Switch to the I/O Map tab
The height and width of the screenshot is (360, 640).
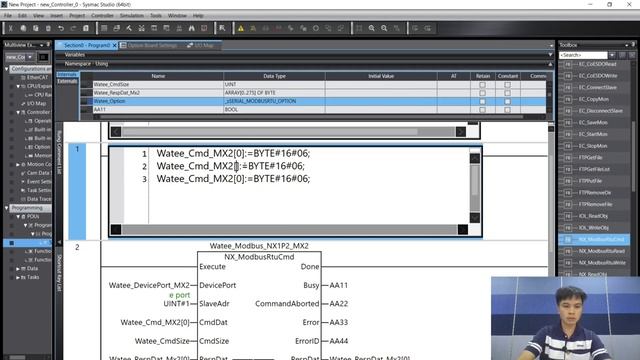coord(202,45)
